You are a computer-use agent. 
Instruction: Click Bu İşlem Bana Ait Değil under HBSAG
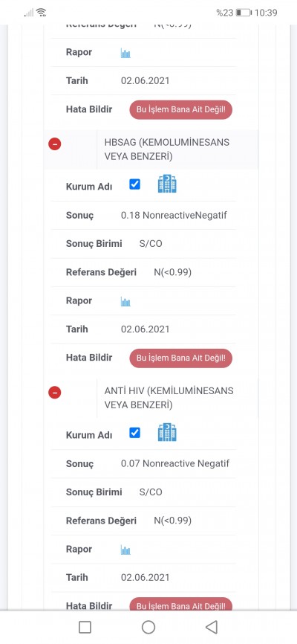pyautogui.click(x=181, y=358)
